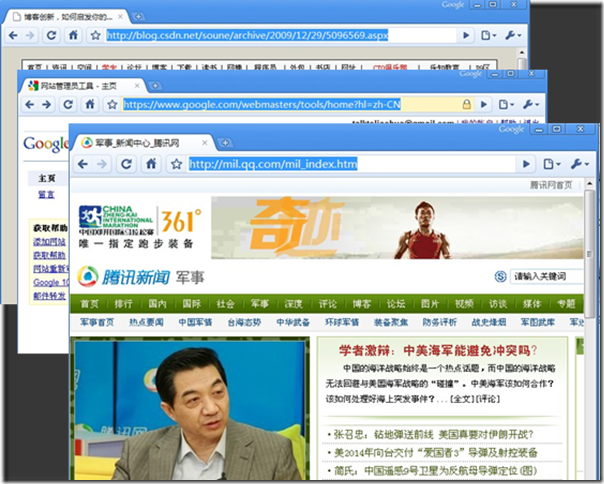Viewport: 604px width, 484px height.
Task: Go Home in the CSDN blog window
Action: tap(73, 35)
